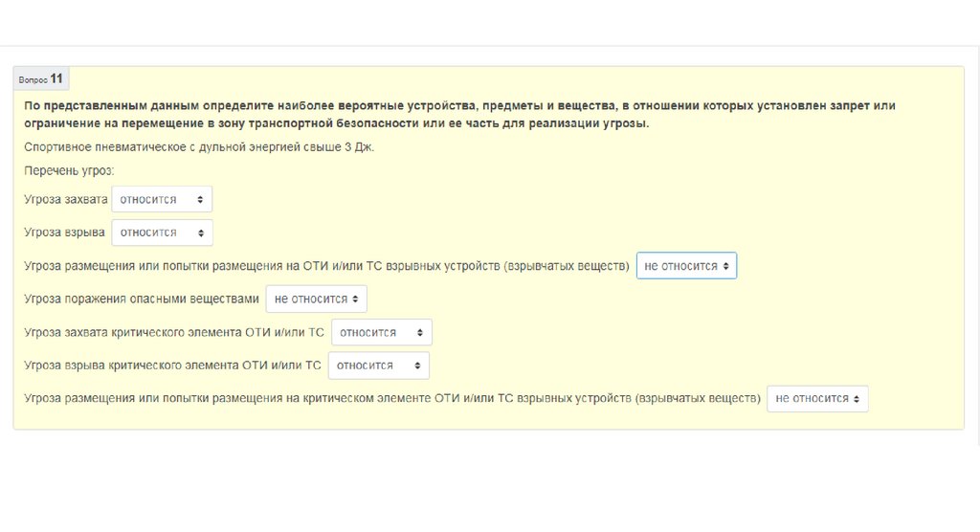980x532 pixels.
Task: Open "Угроза захвата критического элемента" dropdown
Action: [x=381, y=333]
